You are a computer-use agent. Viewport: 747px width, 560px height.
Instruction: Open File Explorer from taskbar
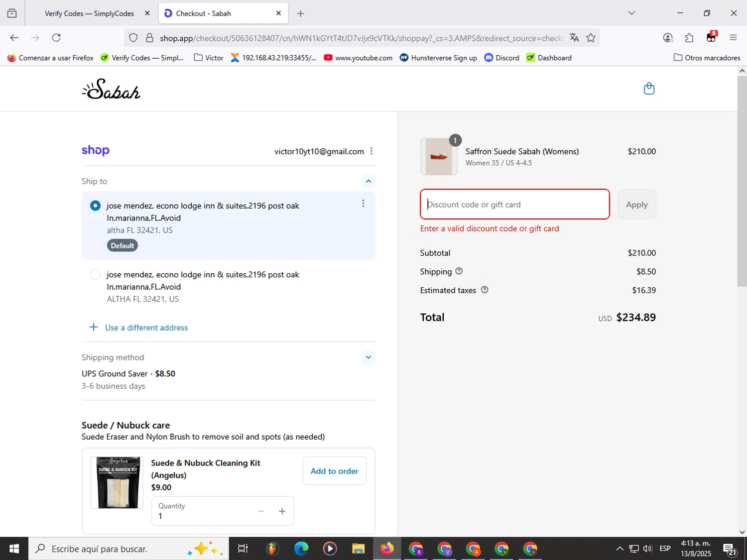click(358, 549)
